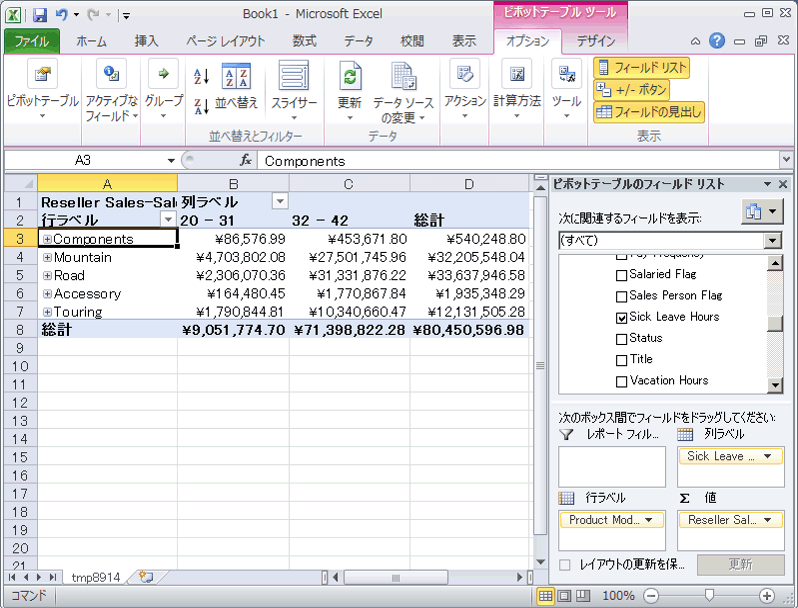Screen dimensions: 798x608
Task: Open field list layout options icon
Action: coord(762,211)
